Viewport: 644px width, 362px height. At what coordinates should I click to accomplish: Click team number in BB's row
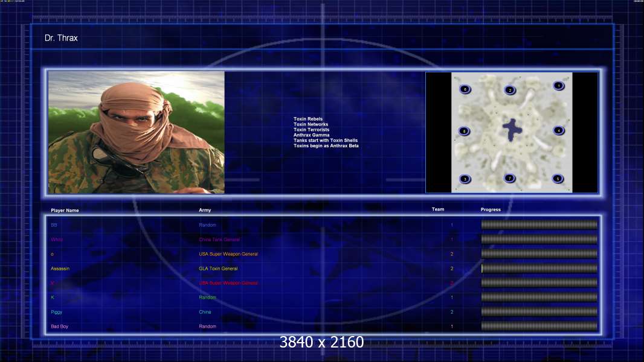tap(452, 225)
